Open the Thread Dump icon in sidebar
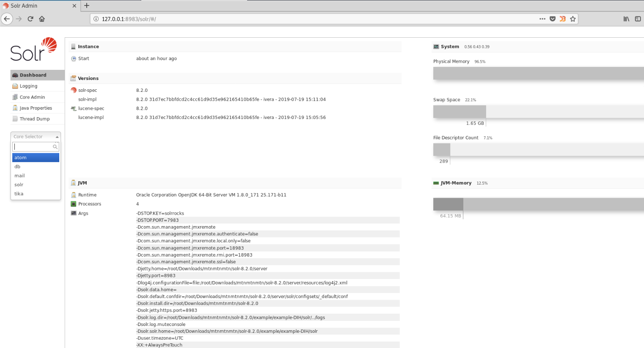644x348 pixels. (15, 119)
